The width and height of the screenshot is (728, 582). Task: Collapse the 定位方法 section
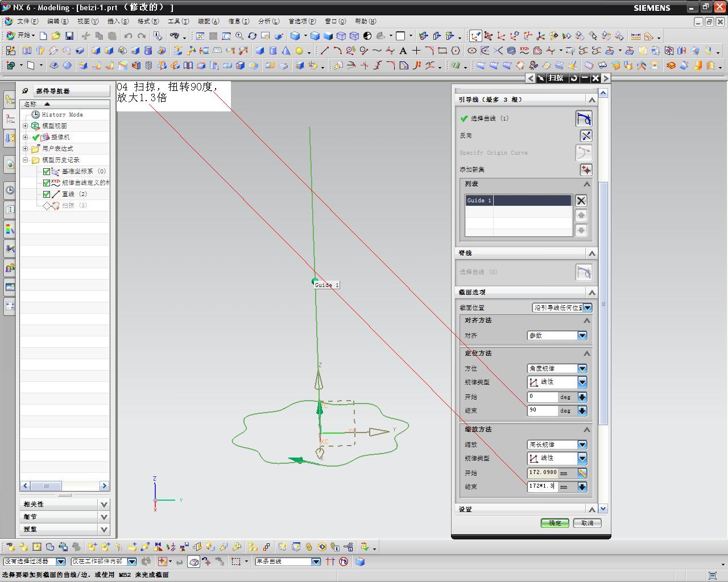(x=586, y=354)
